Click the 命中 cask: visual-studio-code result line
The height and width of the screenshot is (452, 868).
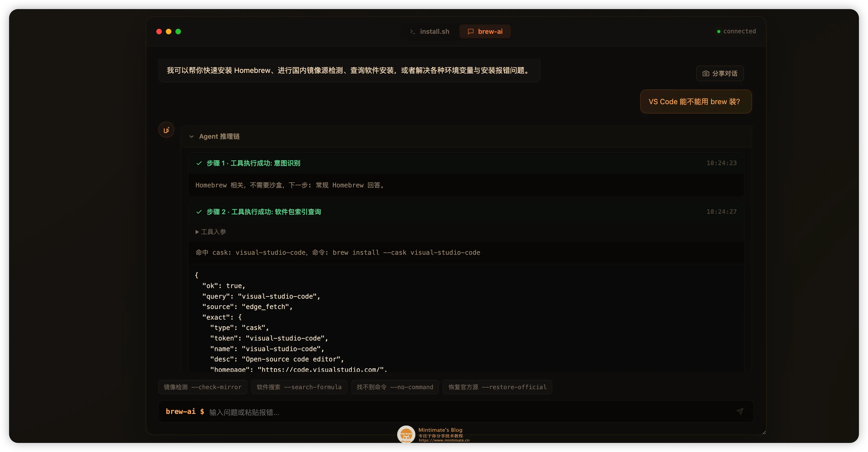(x=338, y=252)
